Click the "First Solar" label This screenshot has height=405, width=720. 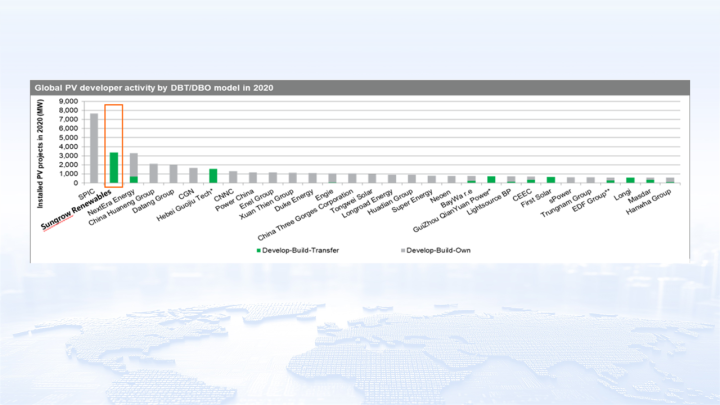tap(536, 198)
